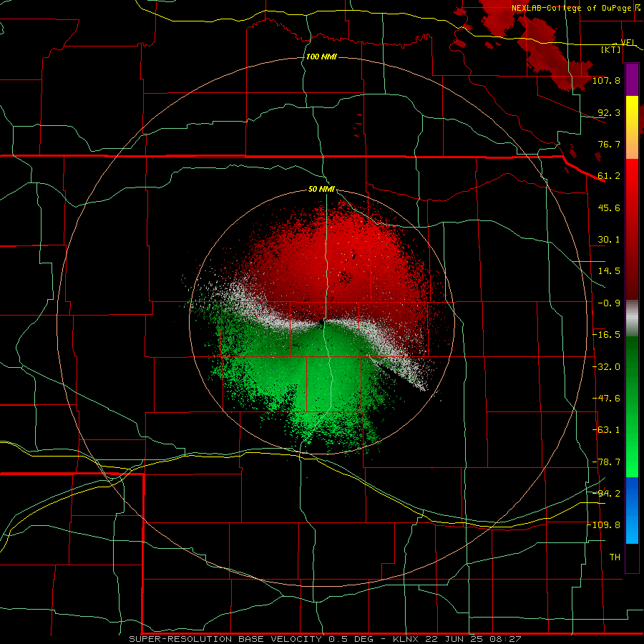The height and width of the screenshot is (644, 644).
Task: Select the -16.5 scale value
Action: pyautogui.click(x=606, y=335)
